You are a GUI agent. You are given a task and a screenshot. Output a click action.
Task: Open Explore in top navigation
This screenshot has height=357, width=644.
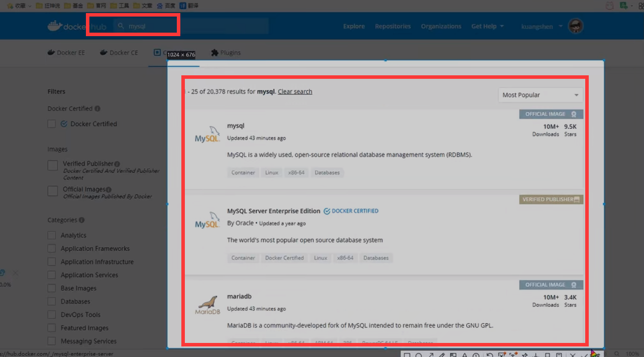coord(354,26)
